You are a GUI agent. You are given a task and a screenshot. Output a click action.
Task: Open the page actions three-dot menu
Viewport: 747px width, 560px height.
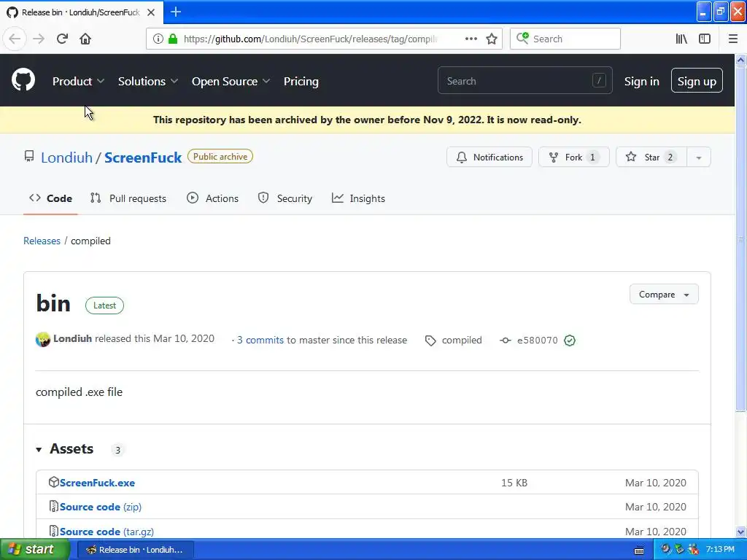471,39
